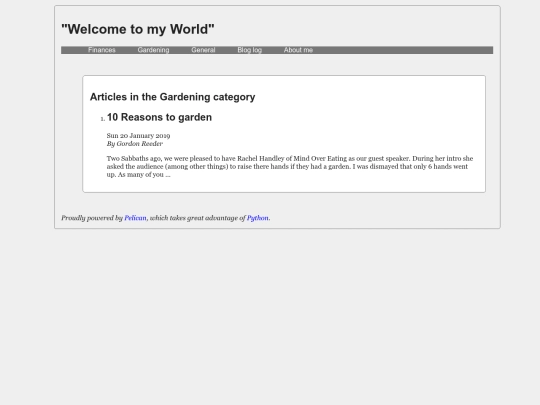
Task: Click the "Welcome to my World" site title
Action: click(138, 29)
